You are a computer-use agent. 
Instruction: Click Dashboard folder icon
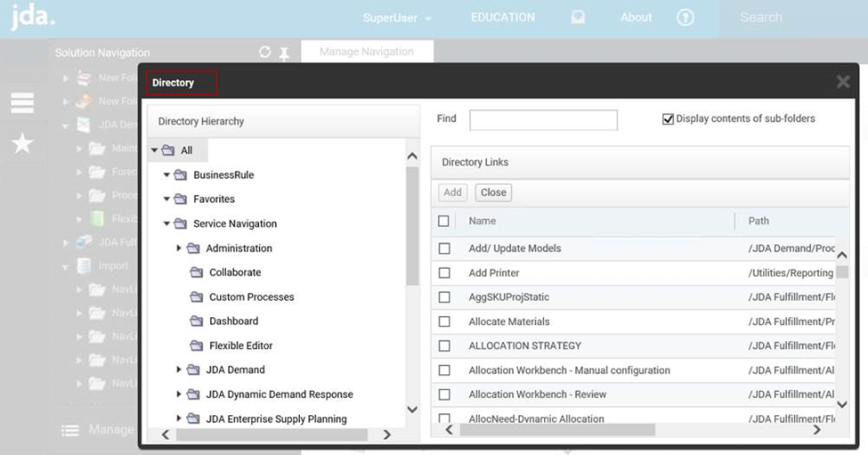pos(197,321)
